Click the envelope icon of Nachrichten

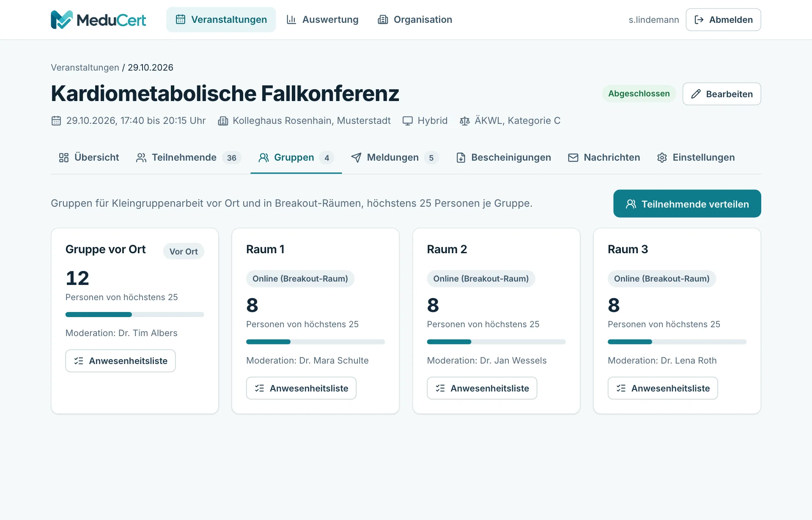[x=573, y=158]
